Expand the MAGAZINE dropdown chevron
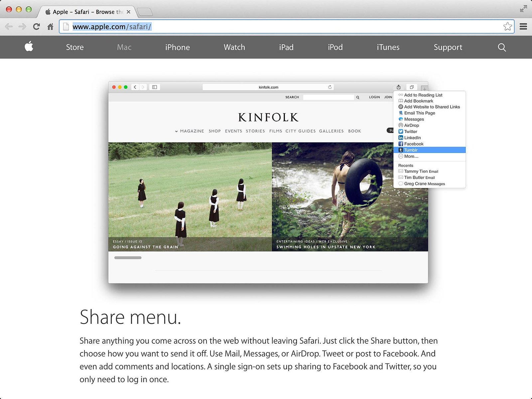Image resolution: width=532 pixels, height=399 pixels. pos(176,131)
